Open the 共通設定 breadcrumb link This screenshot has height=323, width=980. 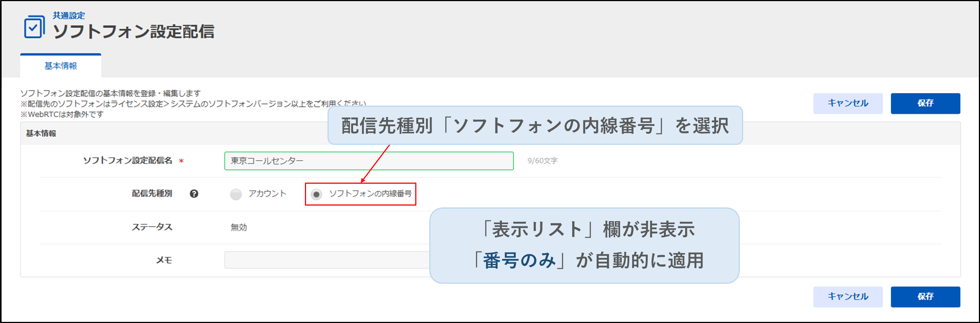(x=69, y=15)
